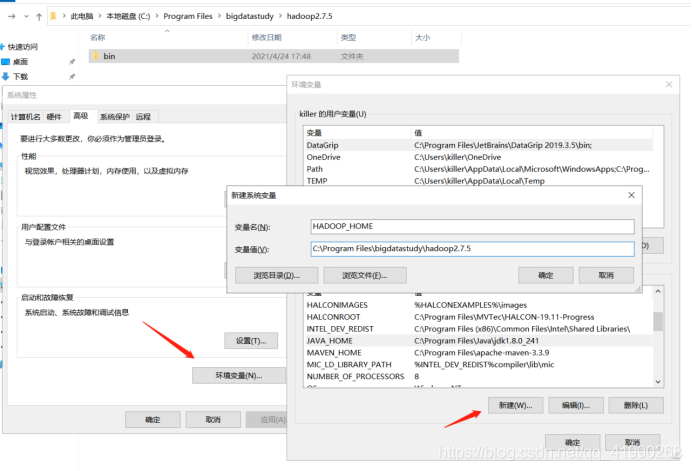The height and width of the screenshot is (471, 692).
Task: Click the system variables scrollbar thumb
Action: point(658,321)
